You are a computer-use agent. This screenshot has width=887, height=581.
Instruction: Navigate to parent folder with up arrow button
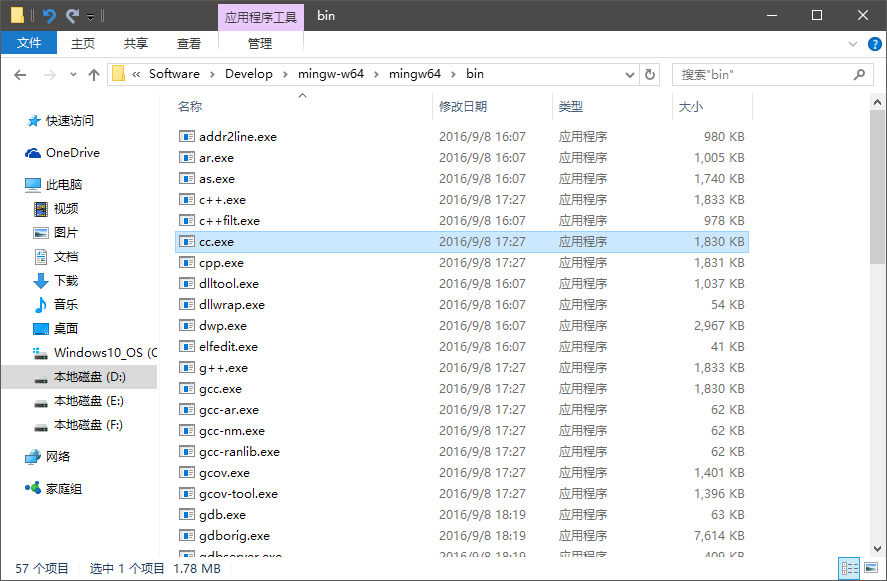(x=94, y=73)
